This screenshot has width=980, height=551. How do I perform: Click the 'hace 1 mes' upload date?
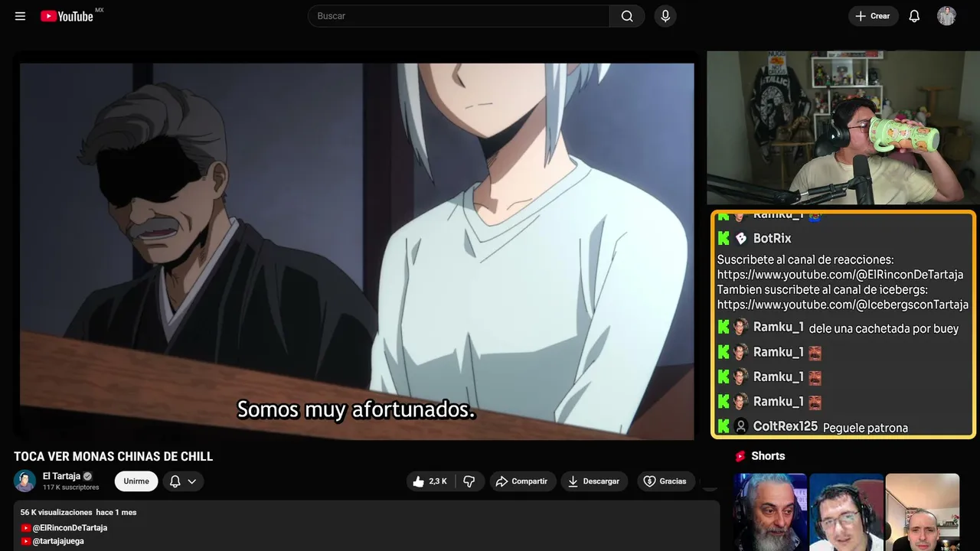click(116, 512)
